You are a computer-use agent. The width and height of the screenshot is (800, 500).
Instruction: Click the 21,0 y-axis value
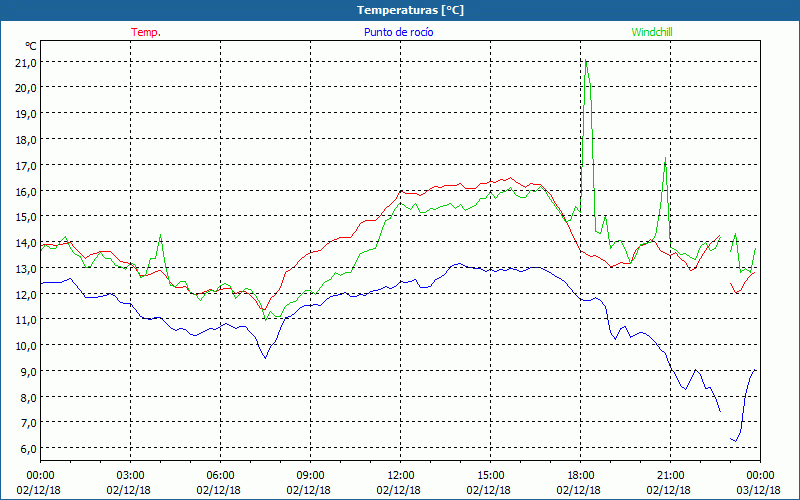point(26,62)
